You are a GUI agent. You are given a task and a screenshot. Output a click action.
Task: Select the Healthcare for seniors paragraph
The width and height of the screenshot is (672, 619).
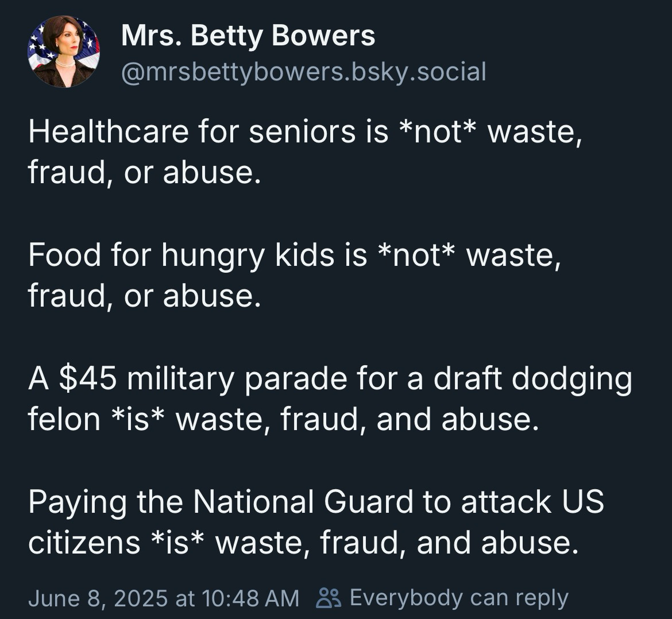[305, 152]
